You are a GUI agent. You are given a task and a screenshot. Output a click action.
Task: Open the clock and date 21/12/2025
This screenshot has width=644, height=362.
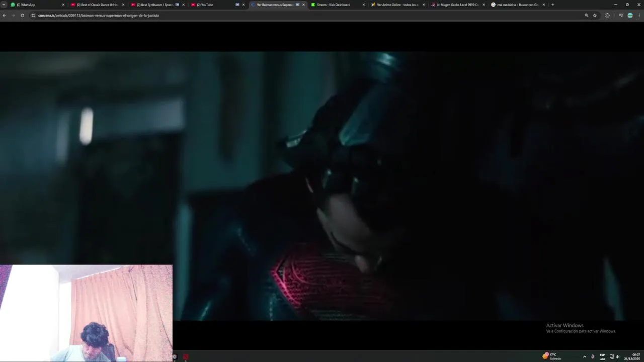pyautogui.click(x=632, y=356)
